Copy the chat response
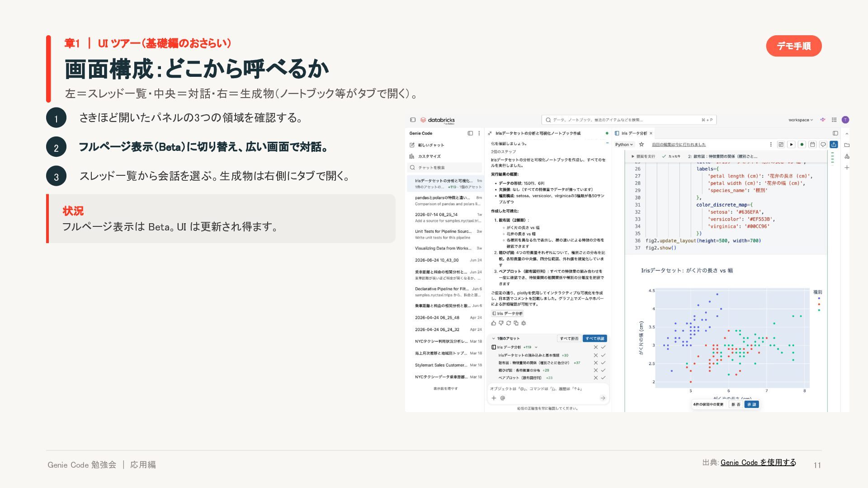 tap(516, 323)
